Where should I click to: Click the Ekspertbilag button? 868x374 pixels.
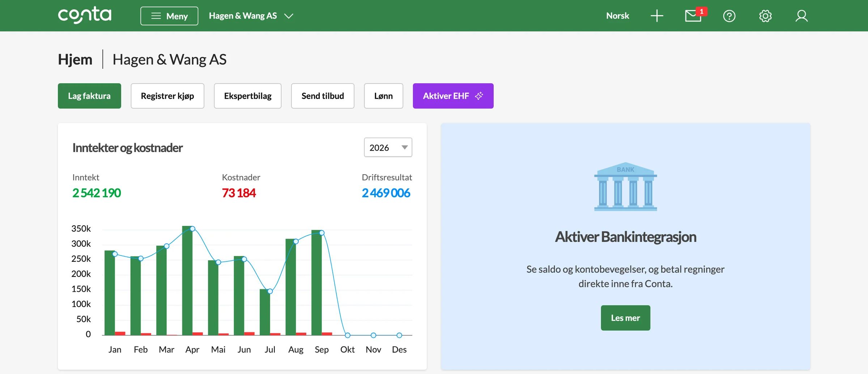[248, 96]
